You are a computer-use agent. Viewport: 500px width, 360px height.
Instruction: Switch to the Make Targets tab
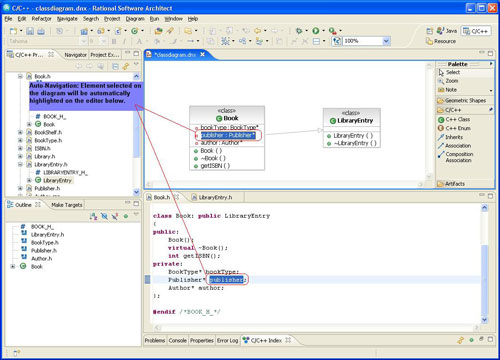coord(66,205)
